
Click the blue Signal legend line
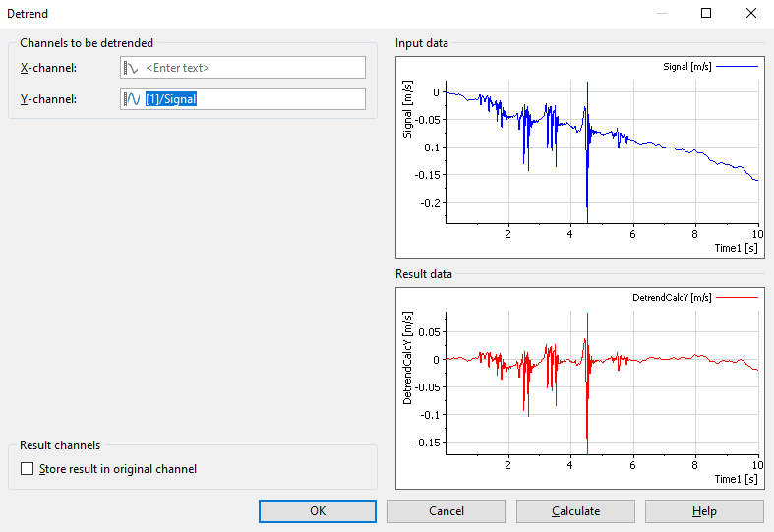pyautogui.click(x=738, y=67)
